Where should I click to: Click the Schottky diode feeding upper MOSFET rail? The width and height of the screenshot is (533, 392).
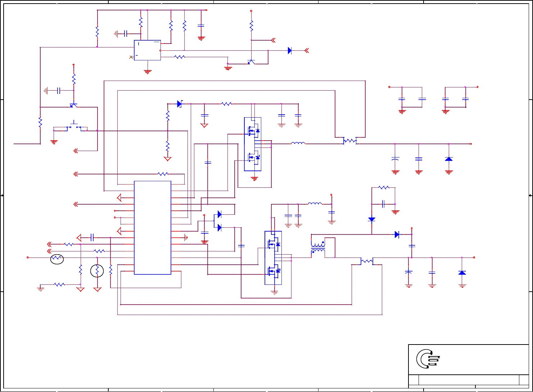pos(180,104)
